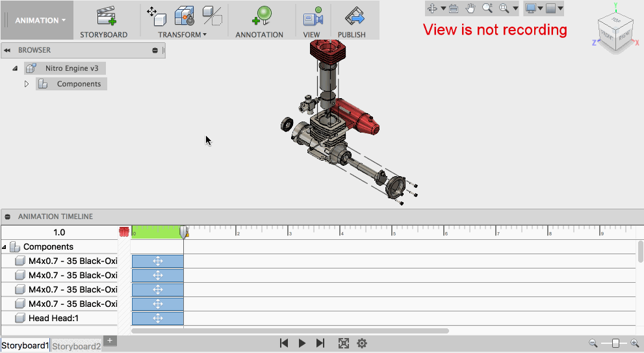
Task: Collapse the Animation Timeline panel
Action: [x=8, y=216]
